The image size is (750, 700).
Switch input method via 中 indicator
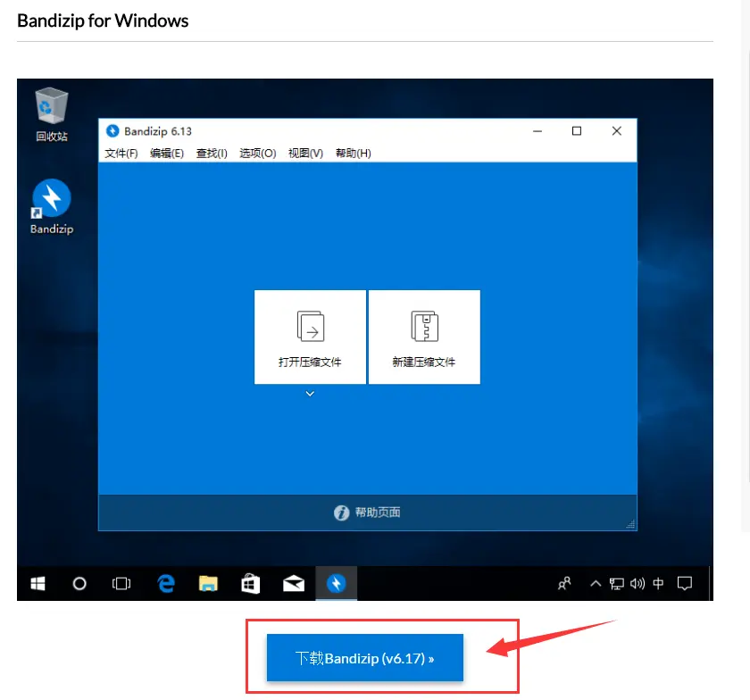pyautogui.click(x=659, y=584)
